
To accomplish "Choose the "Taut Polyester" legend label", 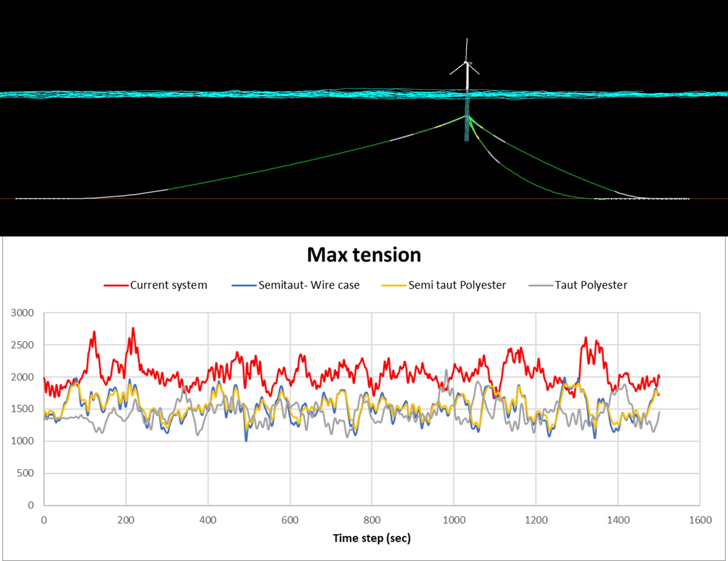I will click(591, 285).
